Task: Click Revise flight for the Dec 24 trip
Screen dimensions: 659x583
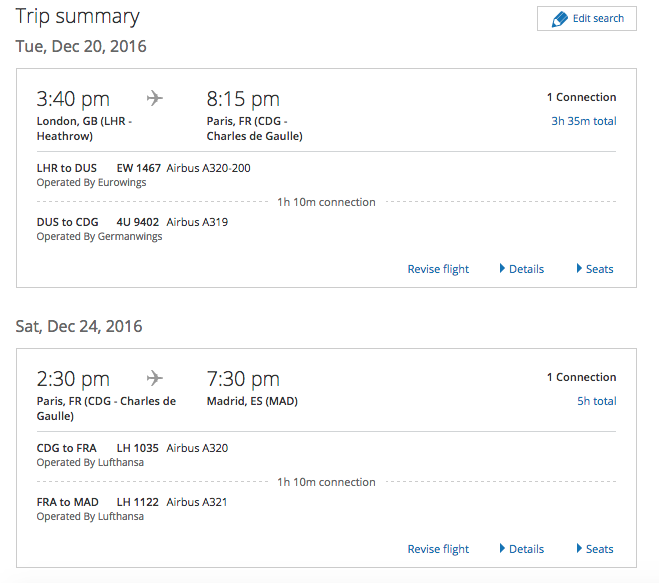Action: point(438,549)
